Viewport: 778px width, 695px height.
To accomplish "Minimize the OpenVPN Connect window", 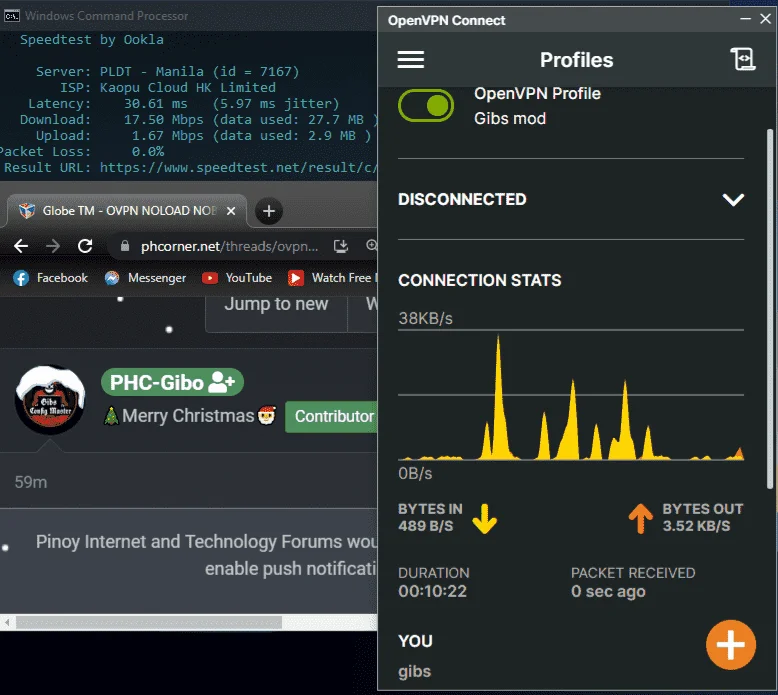I will pyautogui.click(x=745, y=19).
